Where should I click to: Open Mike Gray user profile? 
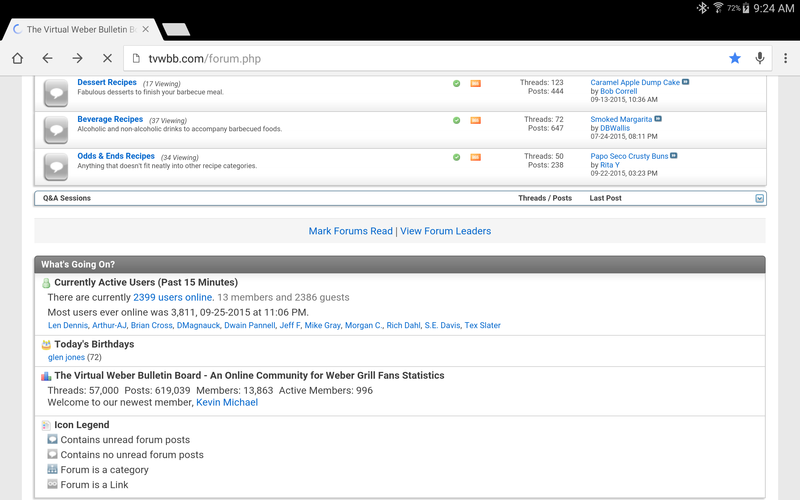click(322, 326)
